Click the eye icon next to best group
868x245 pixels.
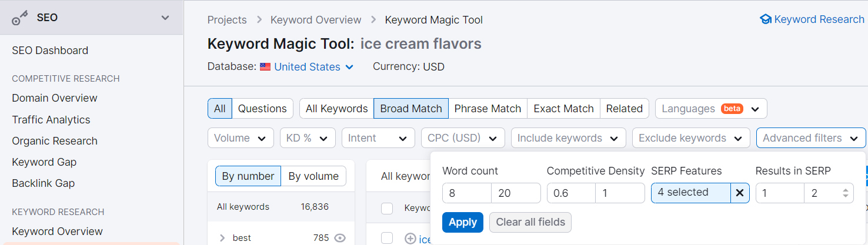[339, 238]
